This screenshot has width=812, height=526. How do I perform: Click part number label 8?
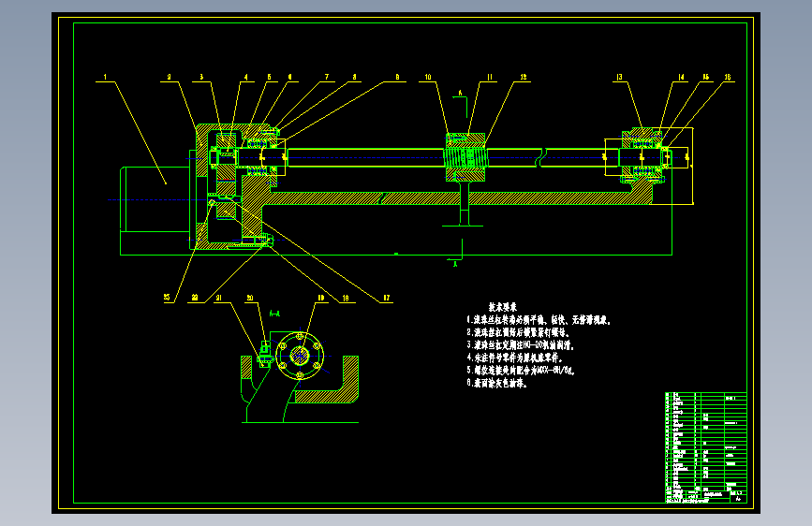tap(354, 77)
